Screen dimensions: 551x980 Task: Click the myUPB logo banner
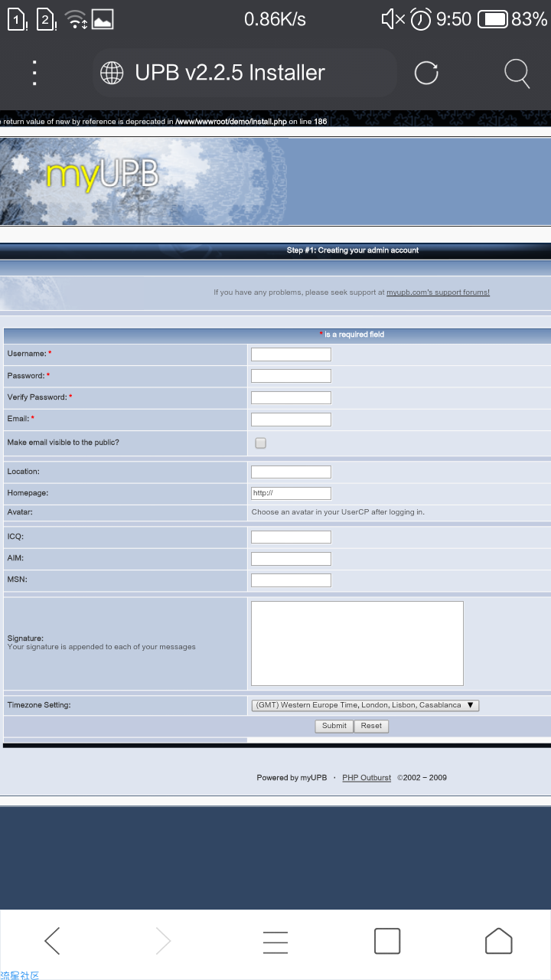coord(275,181)
